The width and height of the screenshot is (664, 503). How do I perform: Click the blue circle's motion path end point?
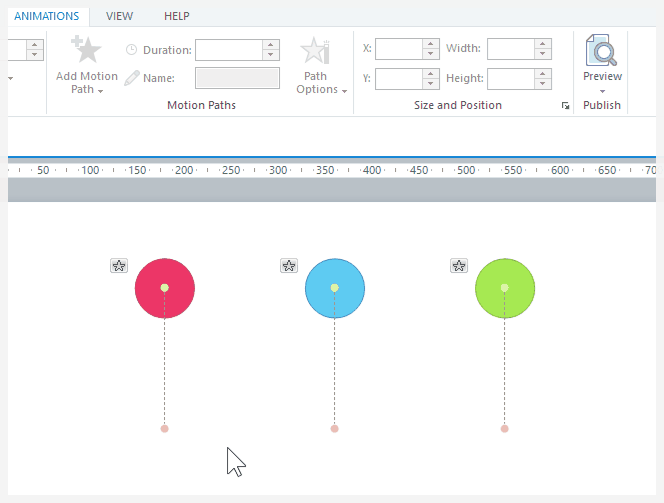coord(335,428)
